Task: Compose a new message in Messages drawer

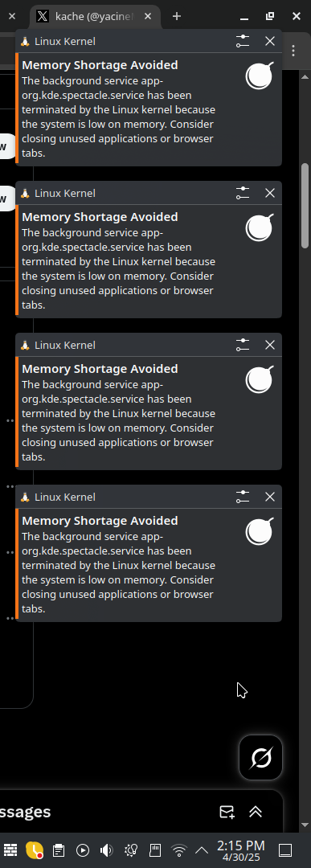Action: tap(227, 812)
